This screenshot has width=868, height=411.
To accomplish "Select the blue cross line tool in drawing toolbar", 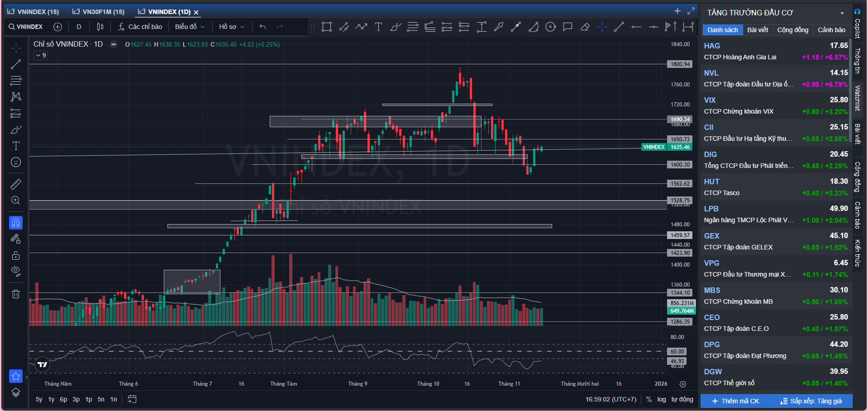I will tap(602, 27).
